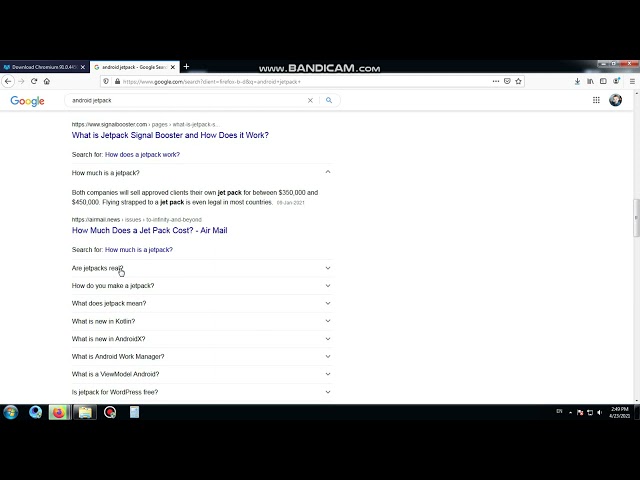Image resolution: width=640 pixels, height=480 pixels.
Task: Open the Windows Start button
Action: [x=11, y=412]
